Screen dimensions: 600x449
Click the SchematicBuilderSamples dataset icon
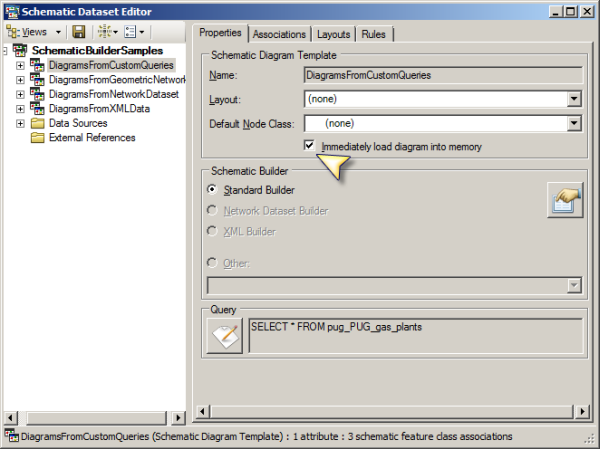[x=20, y=50]
